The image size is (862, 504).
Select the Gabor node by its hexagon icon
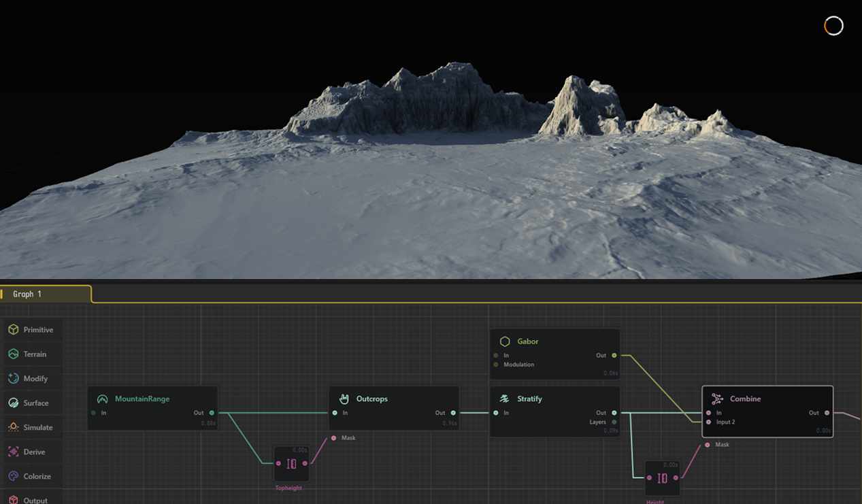pos(505,341)
